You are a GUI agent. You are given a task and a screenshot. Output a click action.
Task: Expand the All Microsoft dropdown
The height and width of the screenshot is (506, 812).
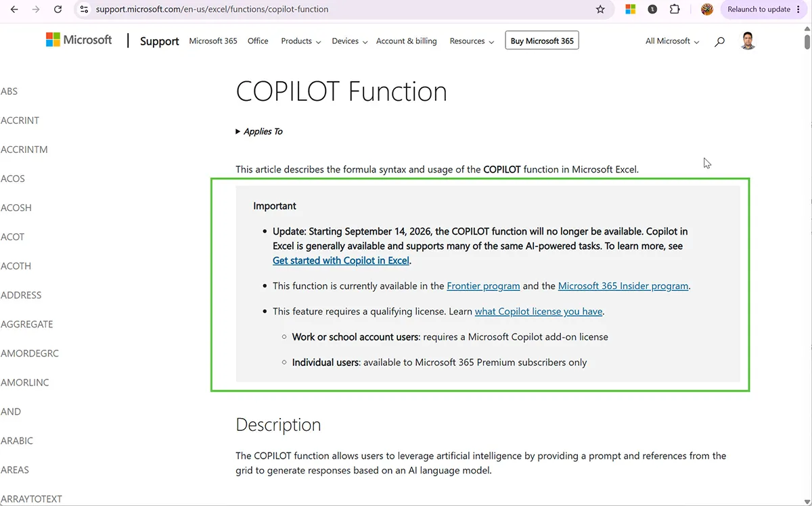[672, 41]
